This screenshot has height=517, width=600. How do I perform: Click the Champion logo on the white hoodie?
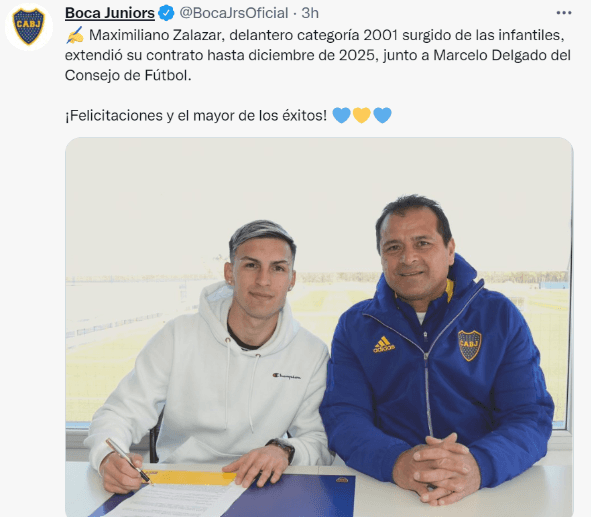[286, 377]
